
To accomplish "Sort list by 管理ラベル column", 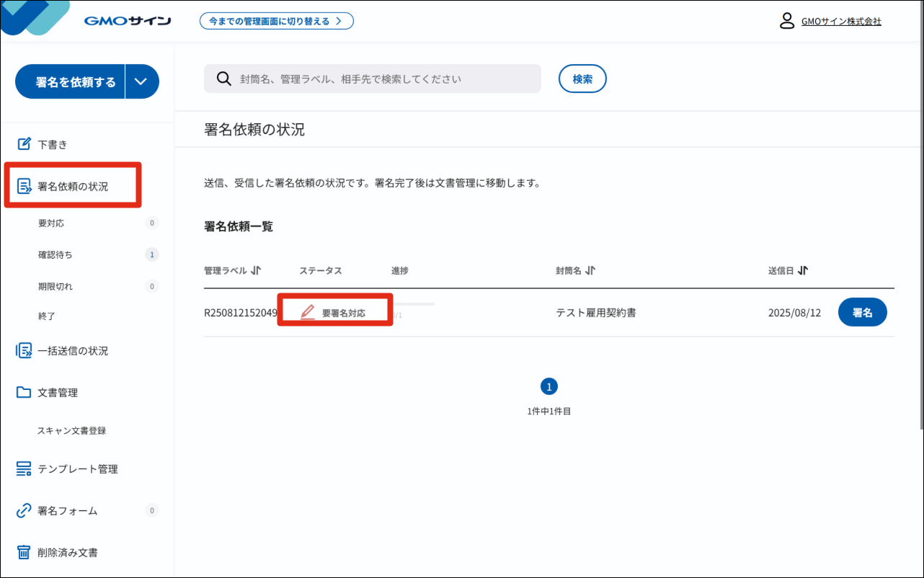I will pos(256,271).
